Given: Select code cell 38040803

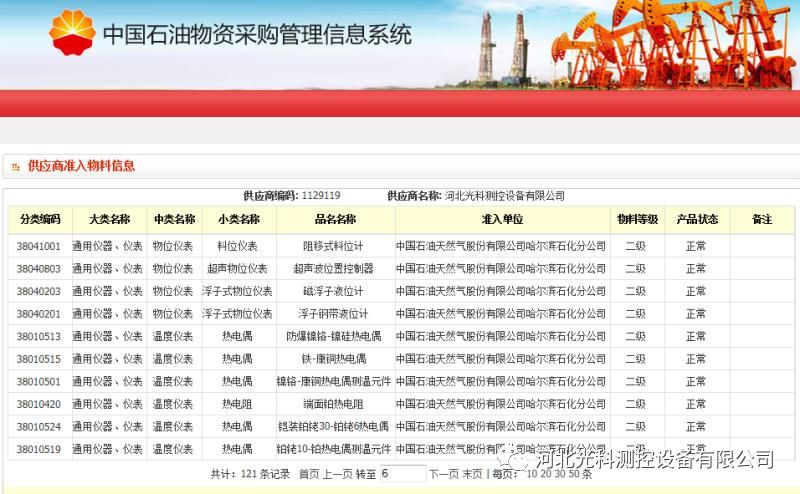Looking at the screenshot, I should click(x=38, y=269).
